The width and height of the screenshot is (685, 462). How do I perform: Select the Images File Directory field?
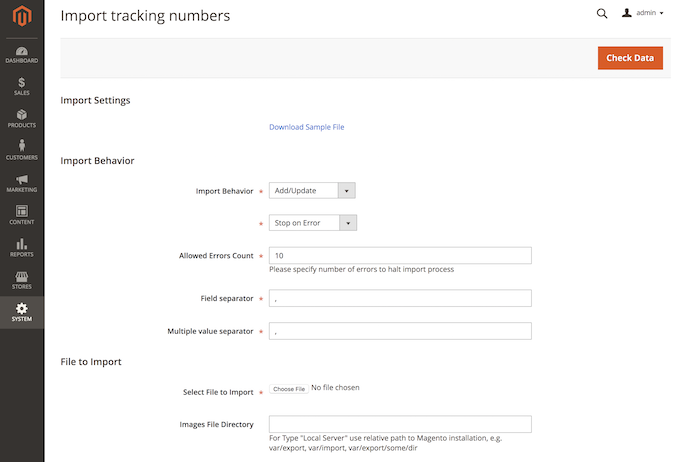pos(400,424)
